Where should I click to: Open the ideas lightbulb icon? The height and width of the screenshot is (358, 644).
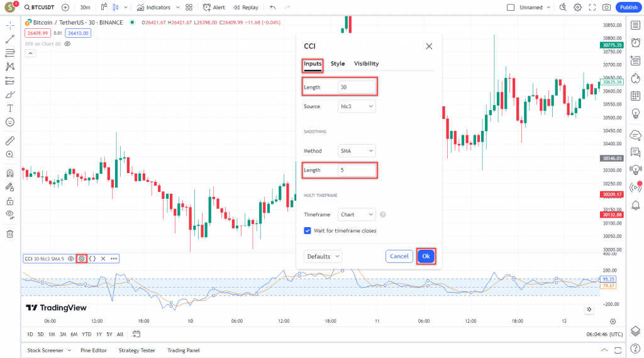(x=635, y=113)
